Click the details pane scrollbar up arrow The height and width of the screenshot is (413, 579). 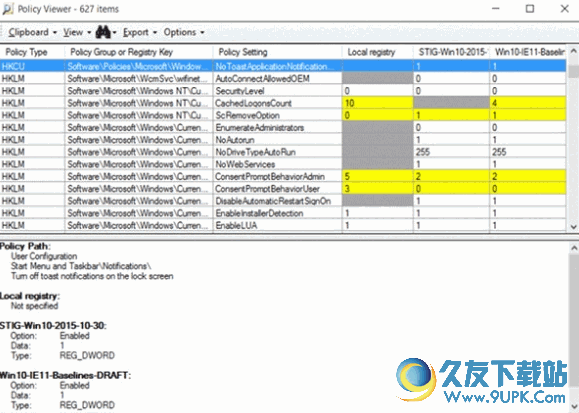[x=573, y=248]
